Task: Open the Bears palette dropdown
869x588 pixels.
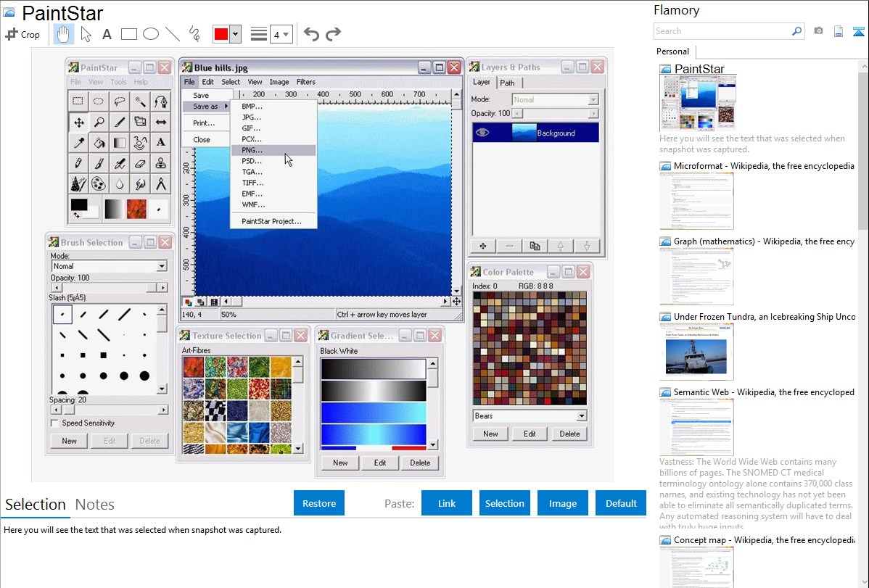Action: tap(581, 416)
